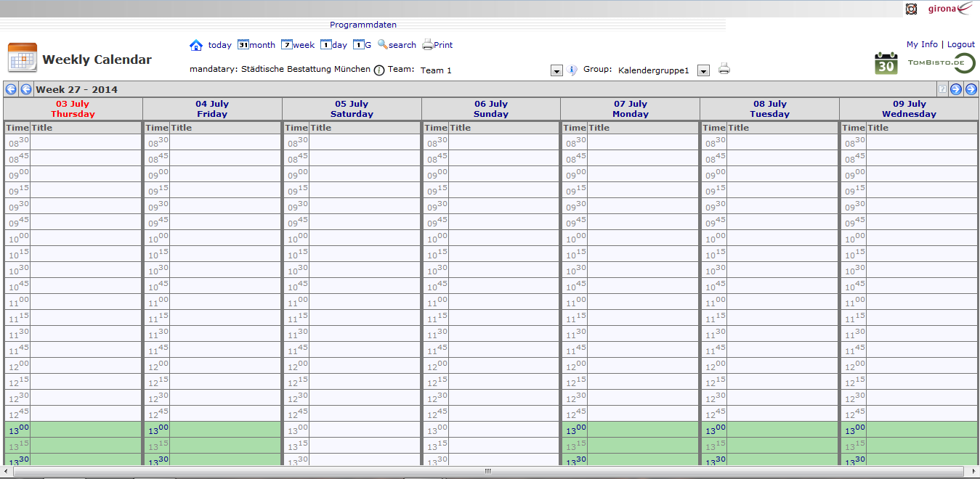
Task: Click the Programmdaten menu item
Action: point(363,25)
